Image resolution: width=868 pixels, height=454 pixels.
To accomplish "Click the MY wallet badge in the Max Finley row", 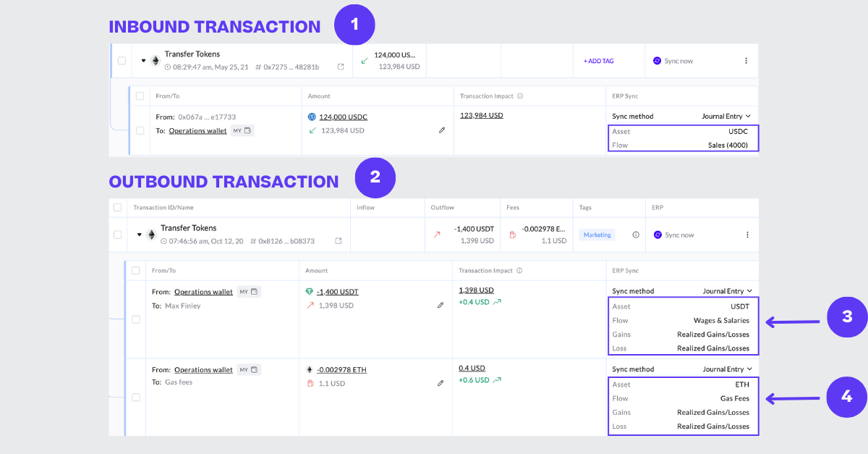I will [249, 292].
